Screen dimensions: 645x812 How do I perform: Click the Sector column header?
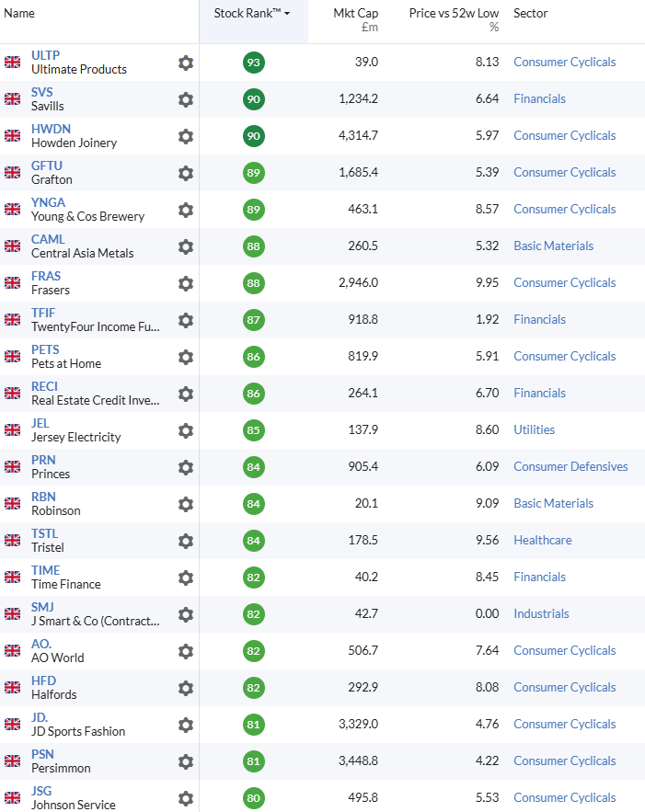[x=531, y=14]
